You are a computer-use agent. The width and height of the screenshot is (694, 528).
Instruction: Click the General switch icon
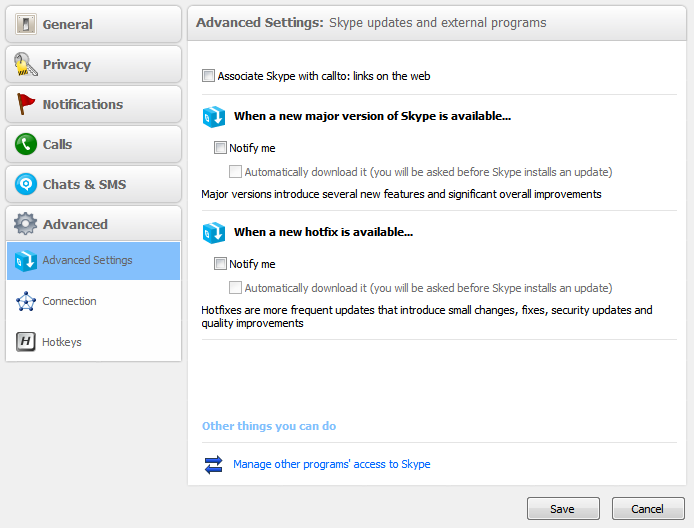[26, 24]
